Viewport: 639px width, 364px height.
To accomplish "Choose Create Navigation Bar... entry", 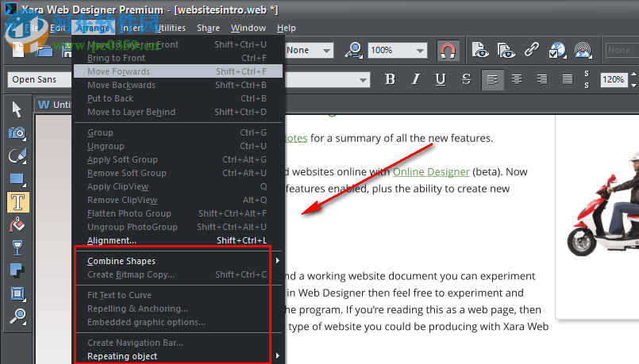I will (178, 343).
